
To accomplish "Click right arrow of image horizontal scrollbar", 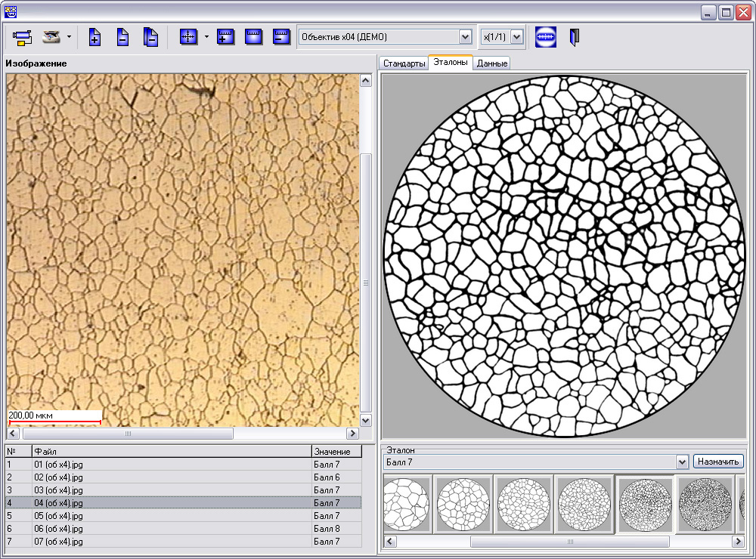I will click(352, 434).
